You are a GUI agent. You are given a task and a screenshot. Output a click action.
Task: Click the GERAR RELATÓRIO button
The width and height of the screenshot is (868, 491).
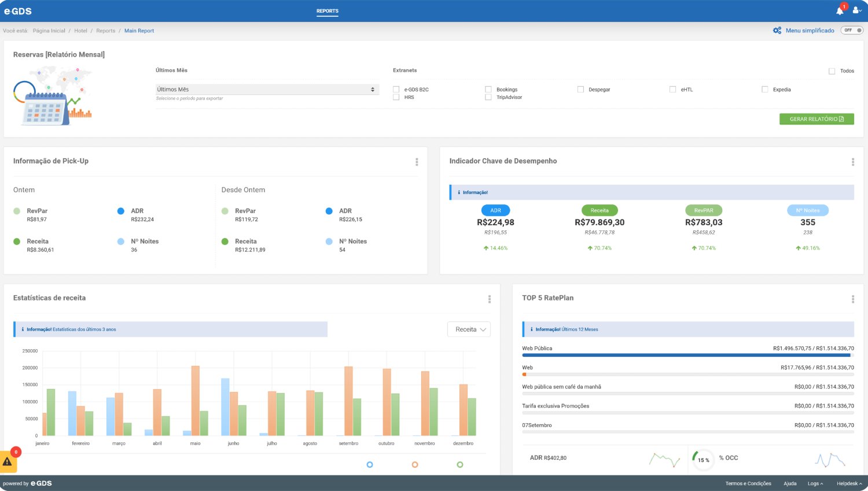pyautogui.click(x=817, y=119)
